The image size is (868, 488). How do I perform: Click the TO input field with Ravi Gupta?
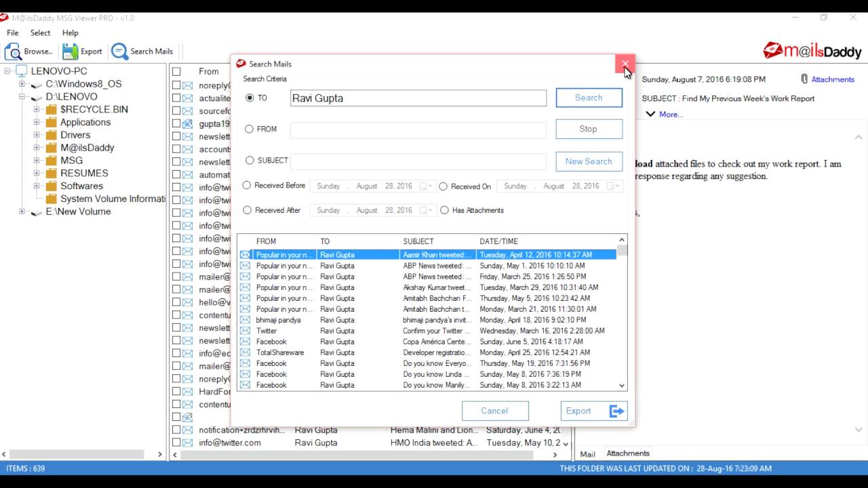pos(418,98)
